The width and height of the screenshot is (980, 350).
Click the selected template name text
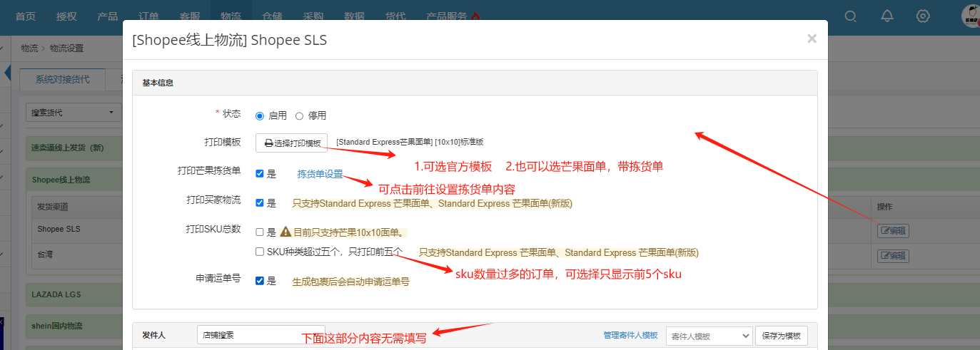coord(410,142)
